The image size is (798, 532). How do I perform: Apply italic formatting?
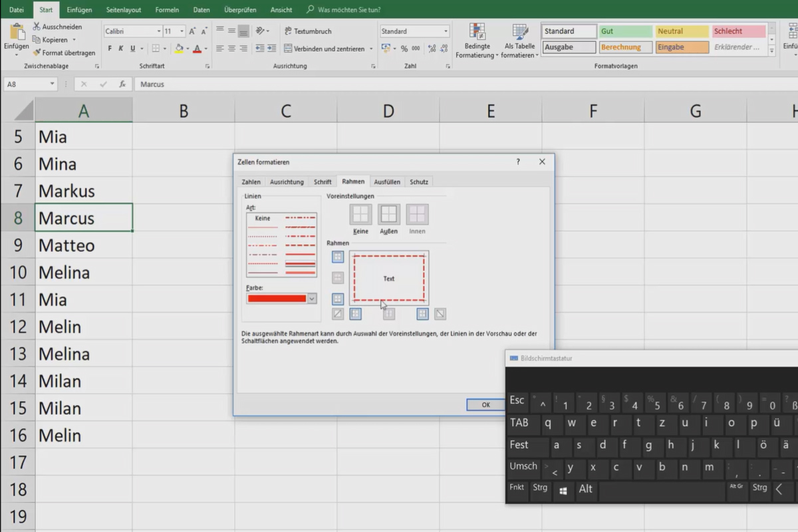coord(121,48)
